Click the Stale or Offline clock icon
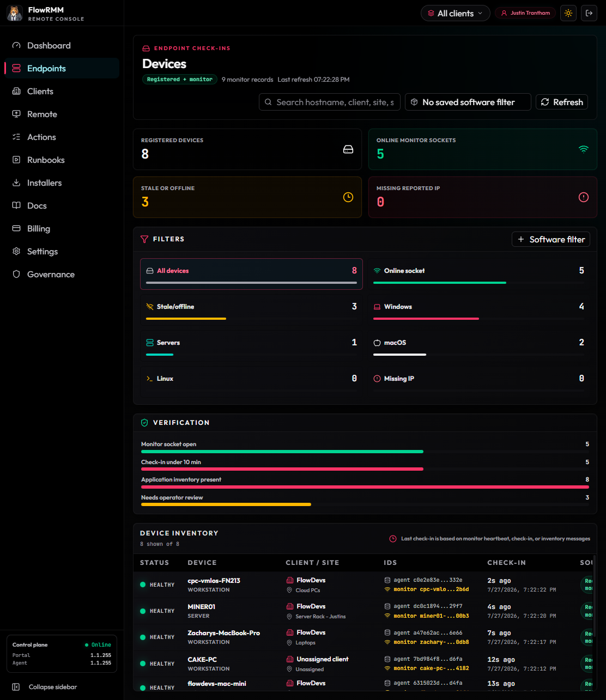The height and width of the screenshot is (700, 606). coord(348,197)
